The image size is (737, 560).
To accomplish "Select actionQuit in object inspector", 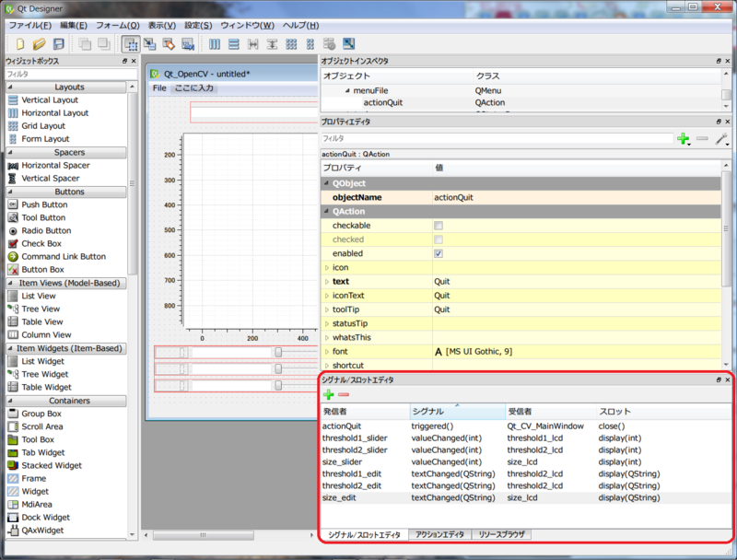I will [x=382, y=103].
